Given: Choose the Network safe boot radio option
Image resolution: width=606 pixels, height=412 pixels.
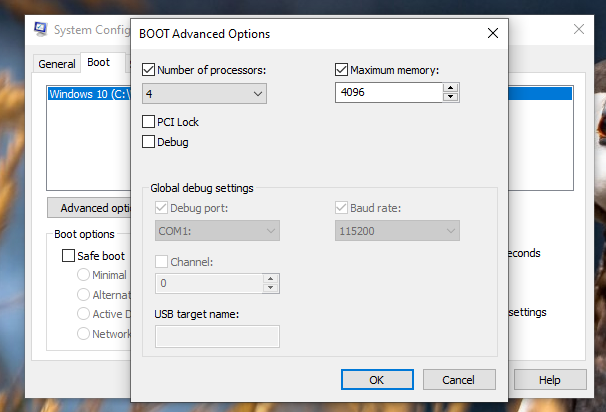Looking at the screenshot, I should [x=85, y=334].
